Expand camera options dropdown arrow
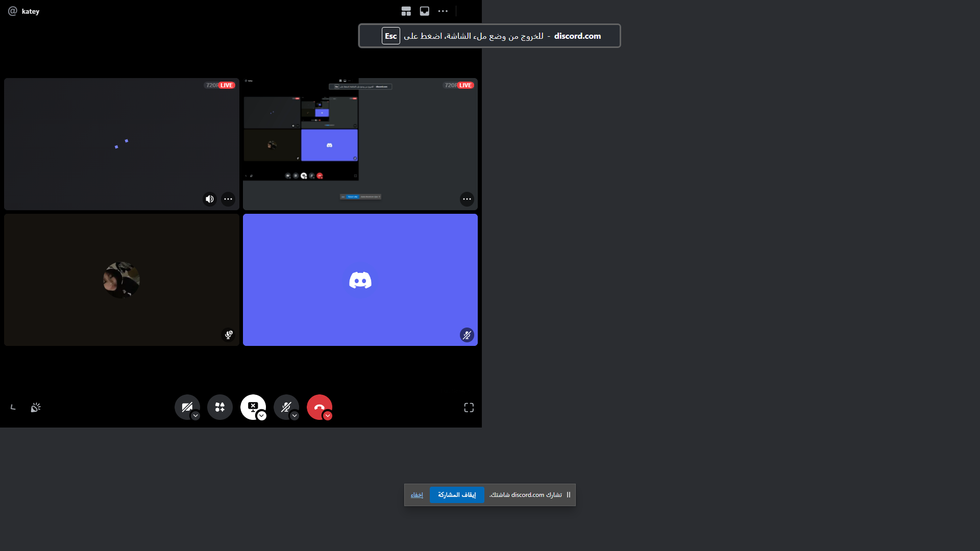The image size is (980, 551). pyautogui.click(x=195, y=416)
